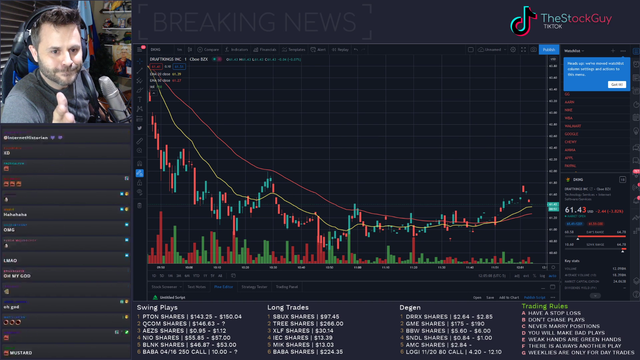Image resolution: width=640 pixels, height=360 pixels.
Task: Select the trend line drawing tool
Action: (x=140, y=71)
